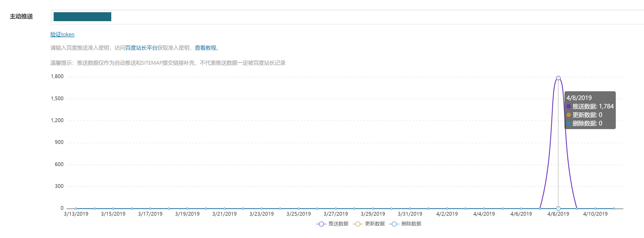Select the 3/13/2019 data point on chart
The image size is (644, 238).
click(x=76, y=209)
